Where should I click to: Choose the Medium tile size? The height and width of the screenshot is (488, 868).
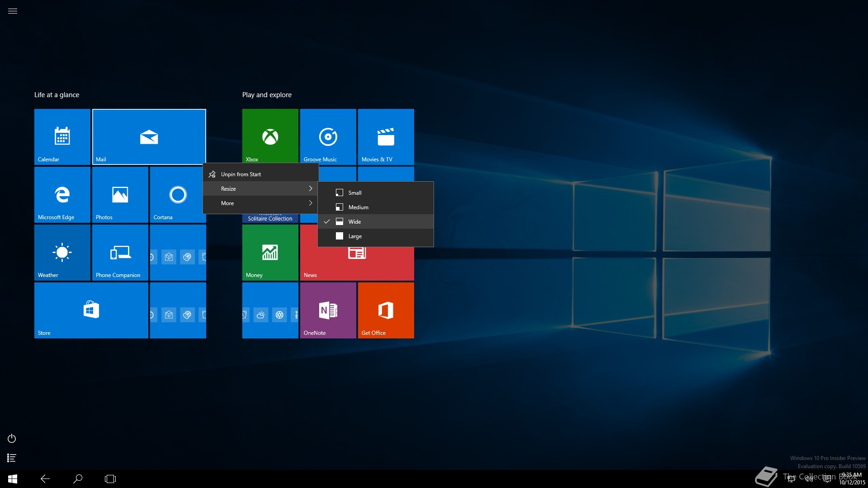coord(376,207)
